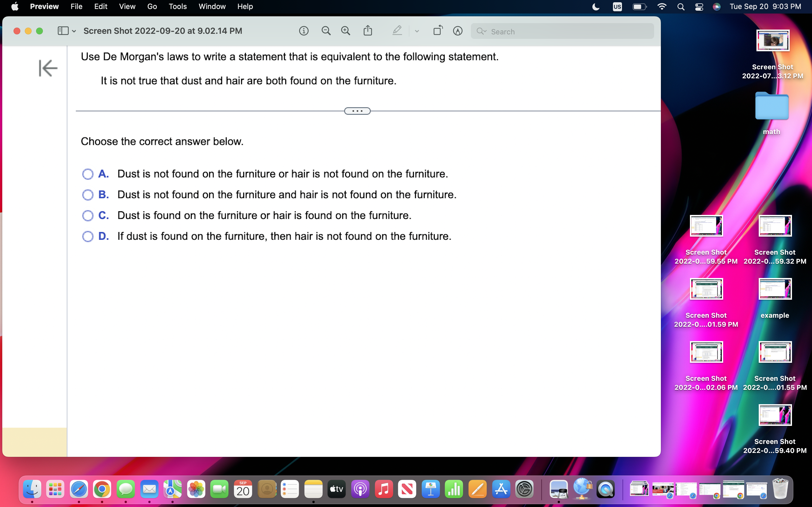Open Safari from the Dock
812x507 pixels.
(79, 489)
